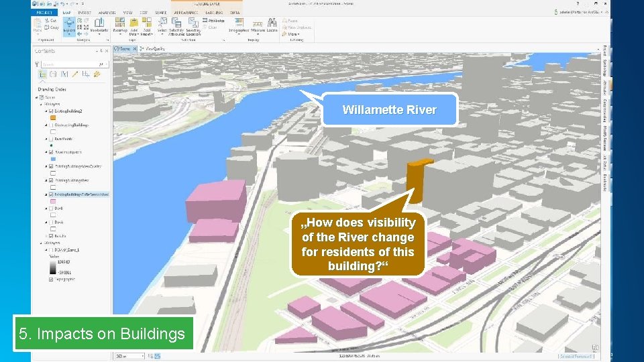Turn on ObstructingBuildings layer
Screen dimensions: 644x362
pyautogui.click(x=51, y=125)
